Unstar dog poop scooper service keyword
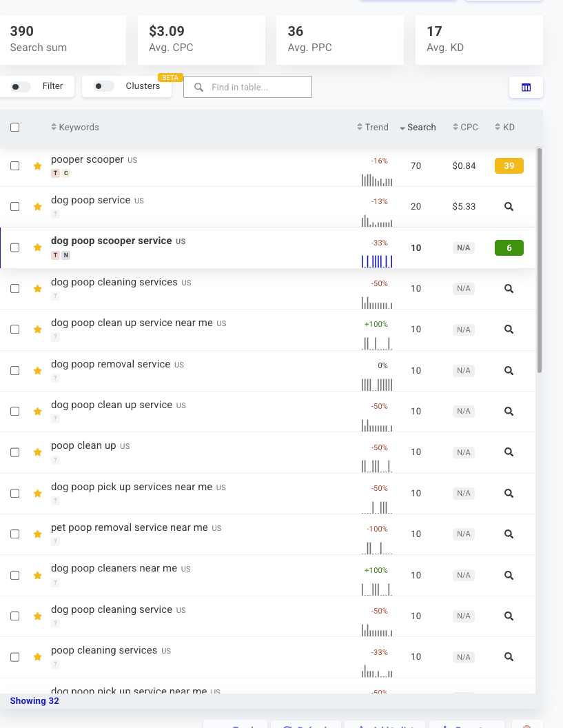The height and width of the screenshot is (728, 563). click(x=38, y=247)
